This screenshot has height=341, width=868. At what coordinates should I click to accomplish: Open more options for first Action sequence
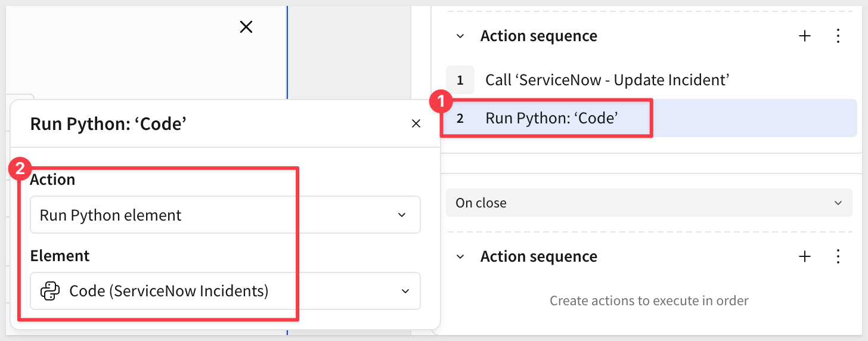838,36
